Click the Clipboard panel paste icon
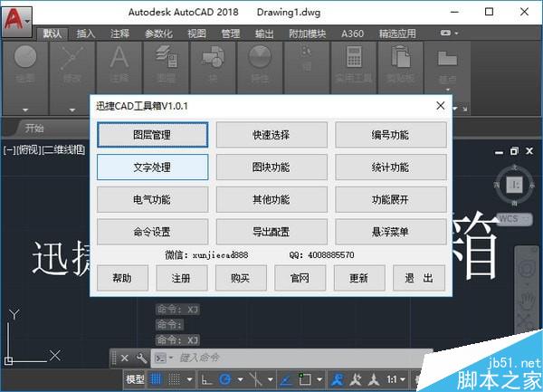 click(x=400, y=57)
